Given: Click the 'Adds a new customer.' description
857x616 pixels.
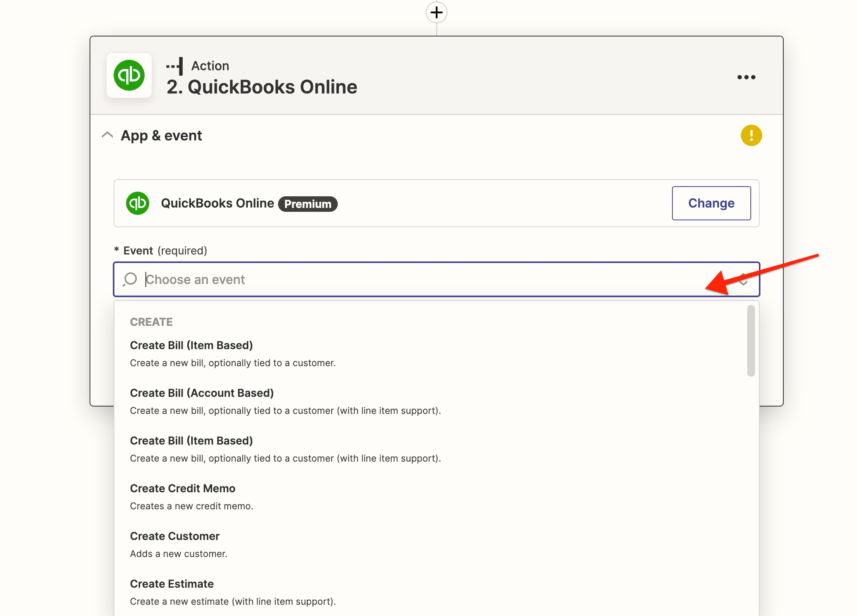Looking at the screenshot, I should pyautogui.click(x=178, y=554).
